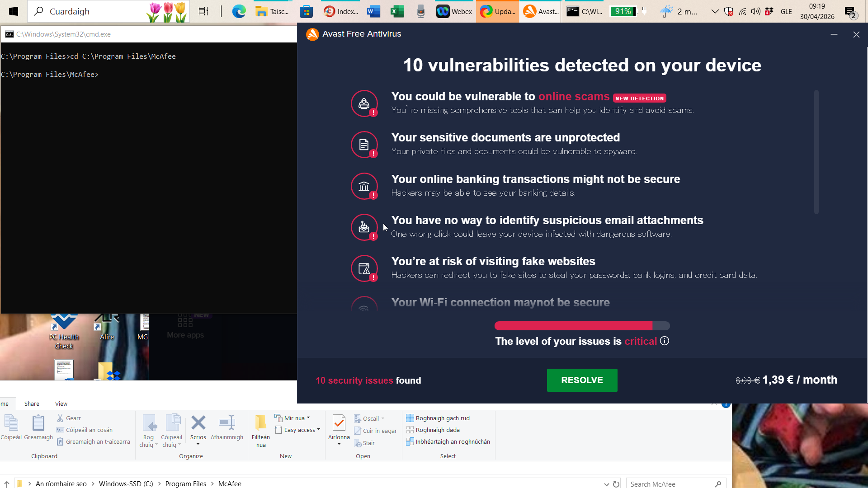Open the PC Health Check desktop shortcut
Viewport: 868px width, 488px height.
[64, 332]
